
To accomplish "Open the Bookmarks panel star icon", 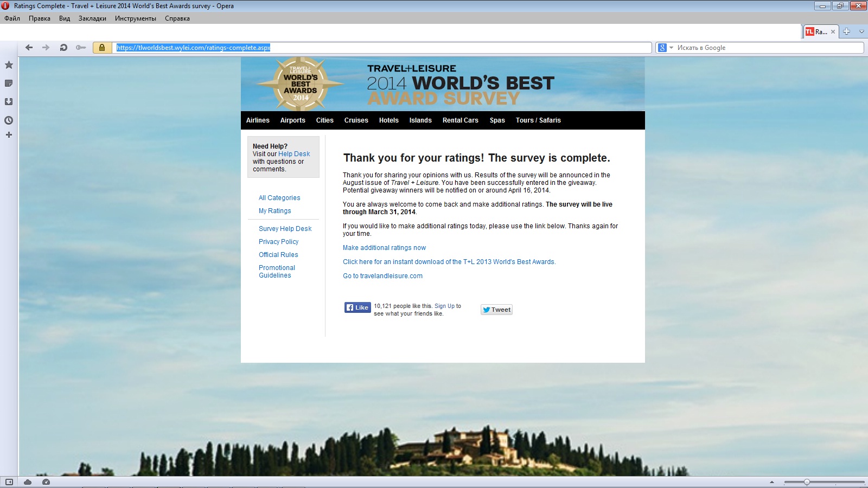I will [x=9, y=65].
